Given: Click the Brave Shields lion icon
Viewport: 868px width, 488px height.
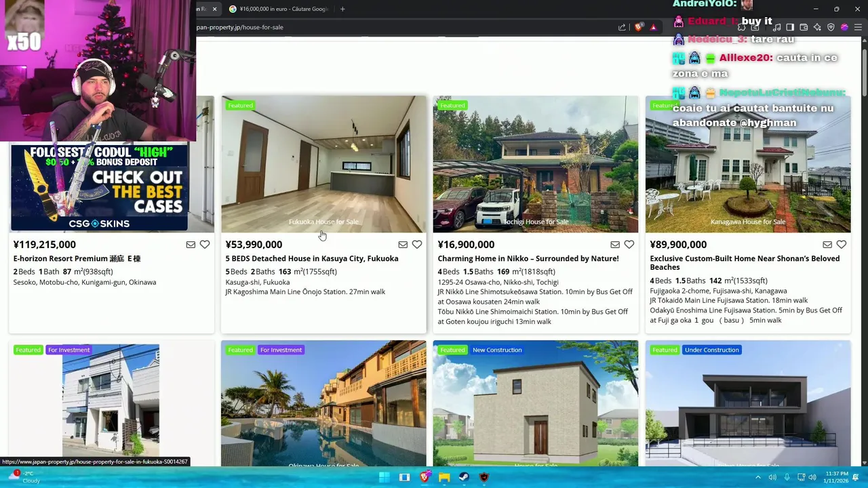Looking at the screenshot, I should pyautogui.click(x=639, y=27).
